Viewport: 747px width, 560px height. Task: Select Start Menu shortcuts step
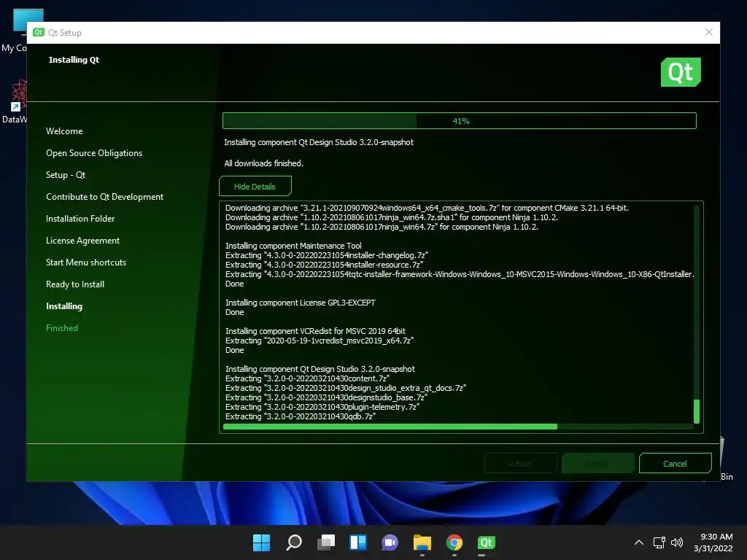86,262
